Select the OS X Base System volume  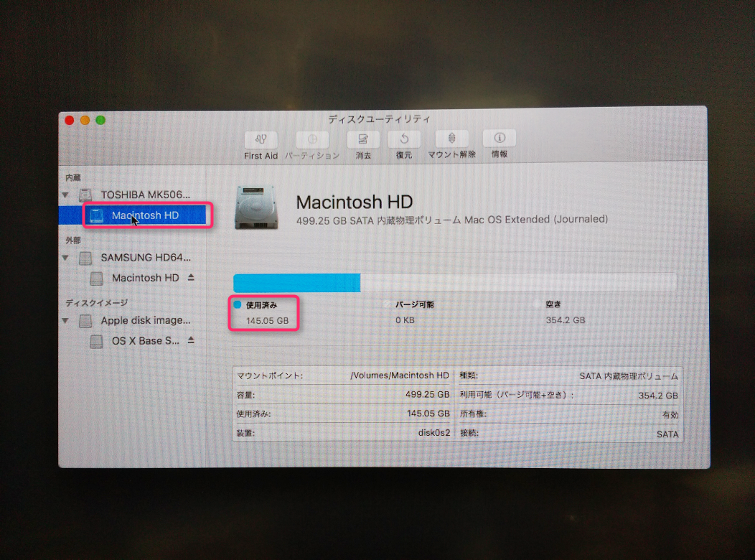pos(145,341)
